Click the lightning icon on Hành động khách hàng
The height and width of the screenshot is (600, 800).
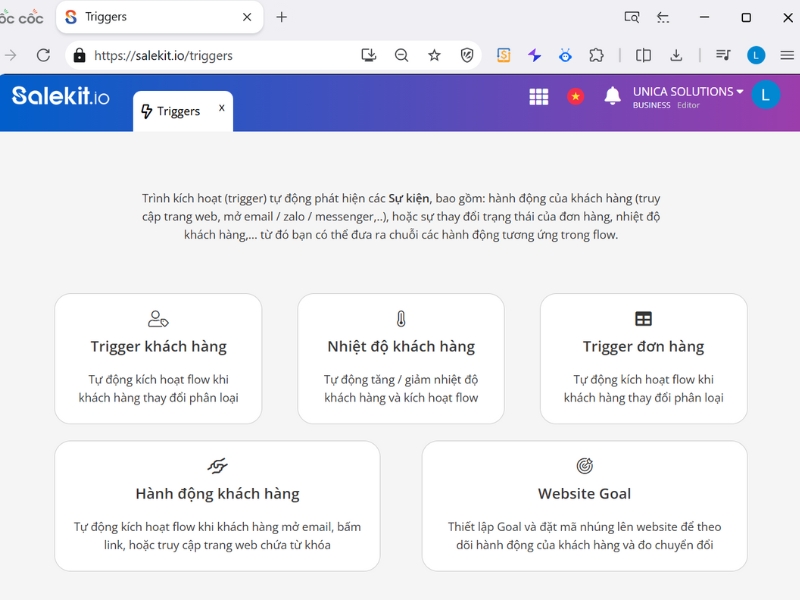[218, 464]
